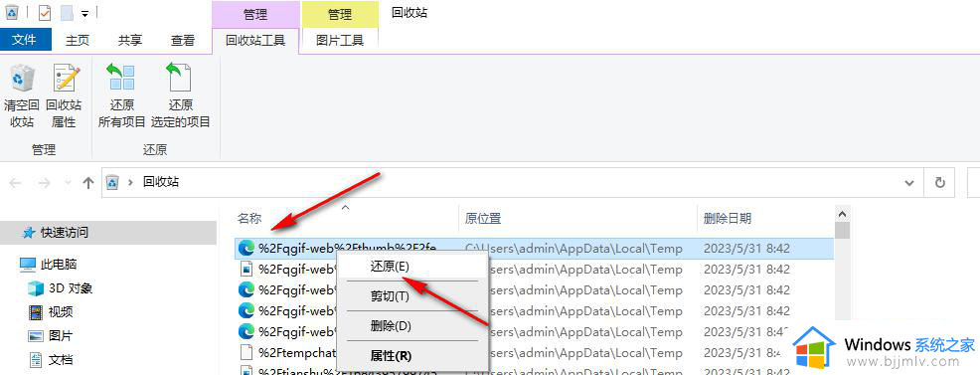Sort by the 原位置 column header
The height and width of the screenshot is (375, 980).
[483, 219]
